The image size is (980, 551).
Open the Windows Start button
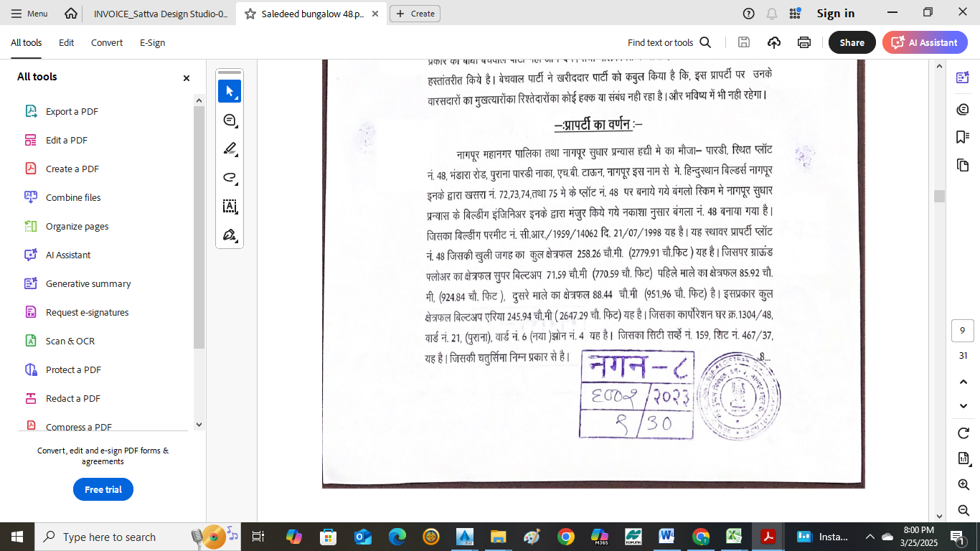click(x=17, y=537)
